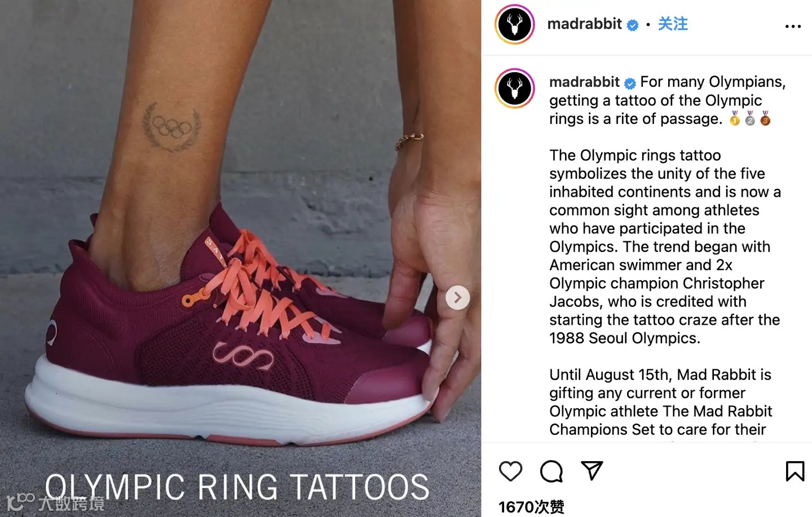View the 1670次赞 likes list
Image resolution: width=812 pixels, height=517 pixels.
pos(531,507)
